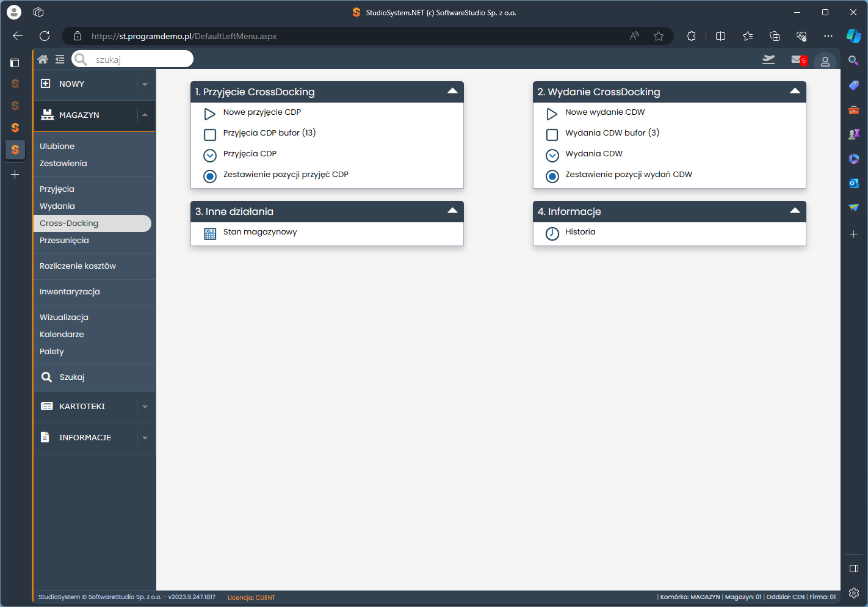The width and height of the screenshot is (868, 607).
Task: Collapse the MAGAZYN menu arrow
Action: pyautogui.click(x=145, y=115)
